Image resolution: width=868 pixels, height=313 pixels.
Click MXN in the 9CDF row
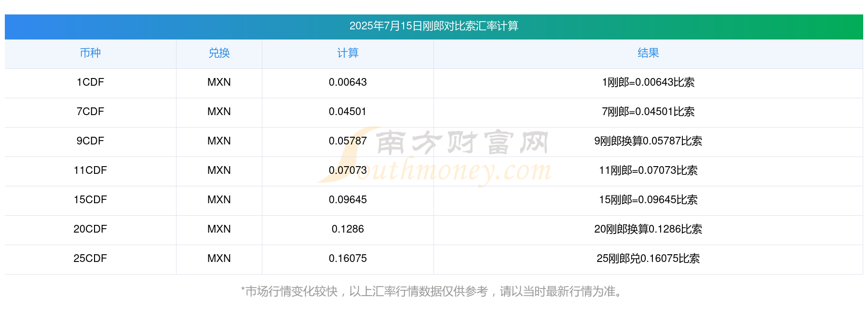pyautogui.click(x=219, y=141)
